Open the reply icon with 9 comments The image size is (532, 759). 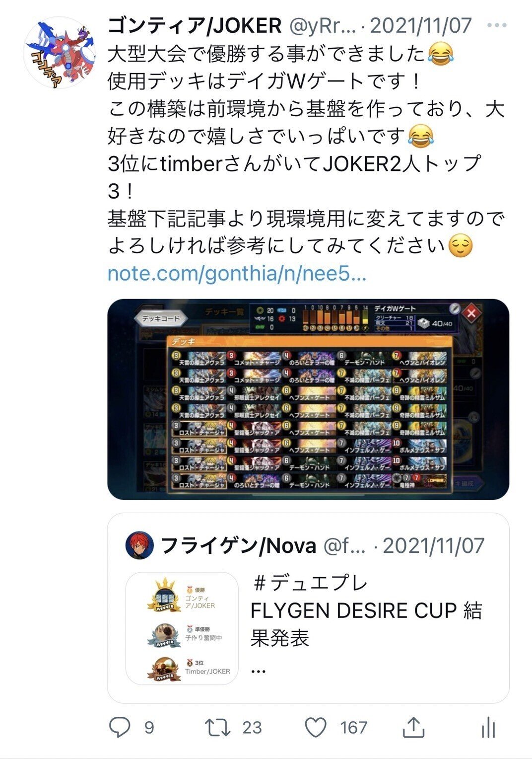coord(120,728)
